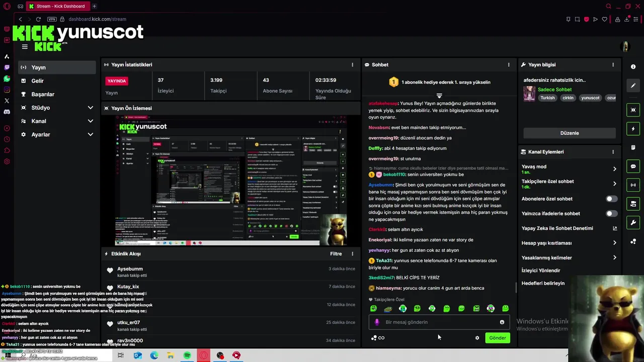
Task: Click İzleyici Yönlendir action
Action: pos(540,270)
